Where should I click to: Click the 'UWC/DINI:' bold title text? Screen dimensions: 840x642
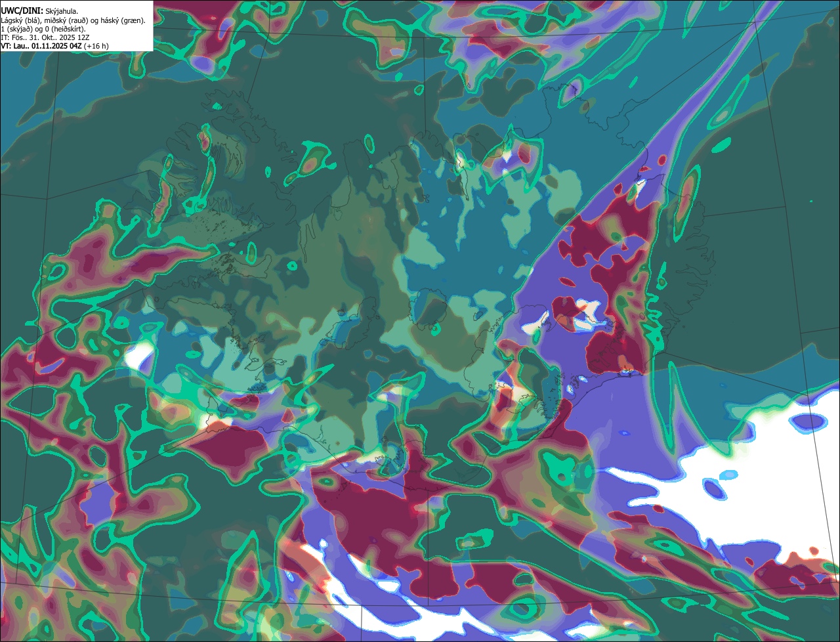(x=22, y=11)
